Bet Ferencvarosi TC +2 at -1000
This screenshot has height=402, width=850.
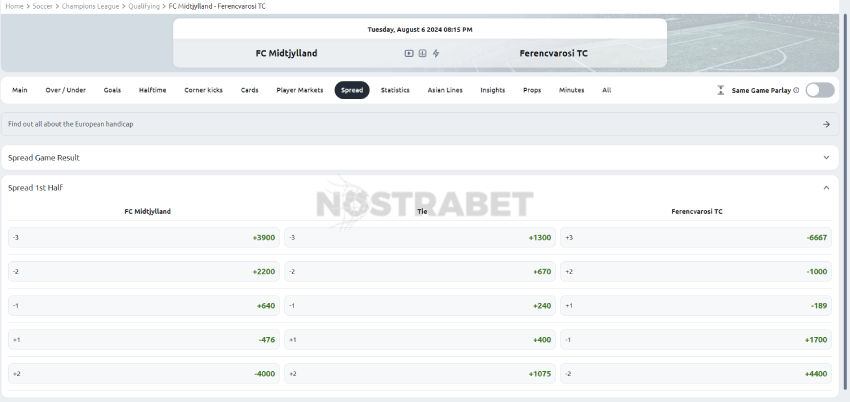[696, 271]
